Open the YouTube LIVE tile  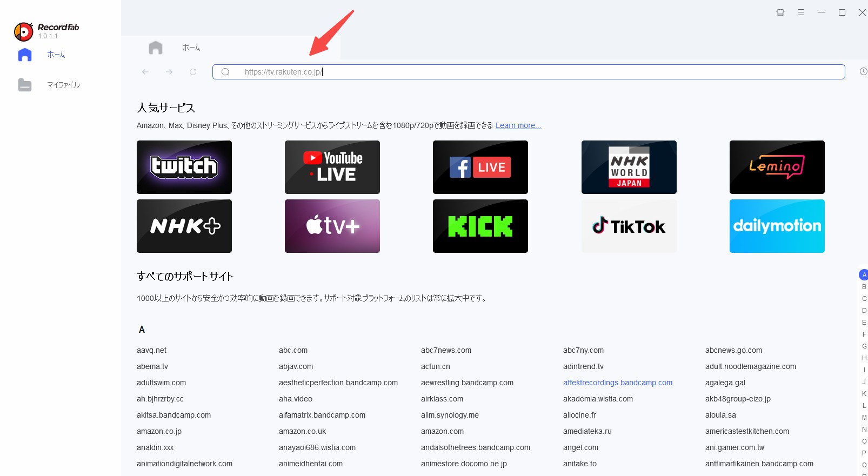(x=332, y=167)
